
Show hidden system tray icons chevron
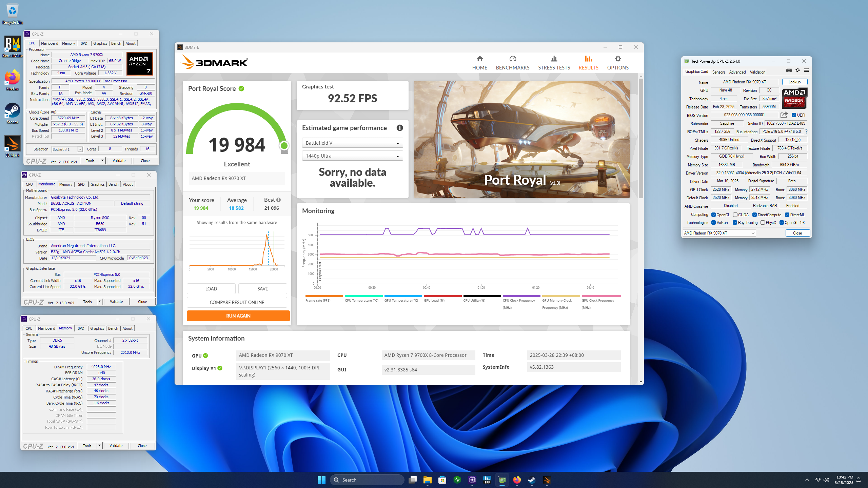pyautogui.click(x=807, y=480)
